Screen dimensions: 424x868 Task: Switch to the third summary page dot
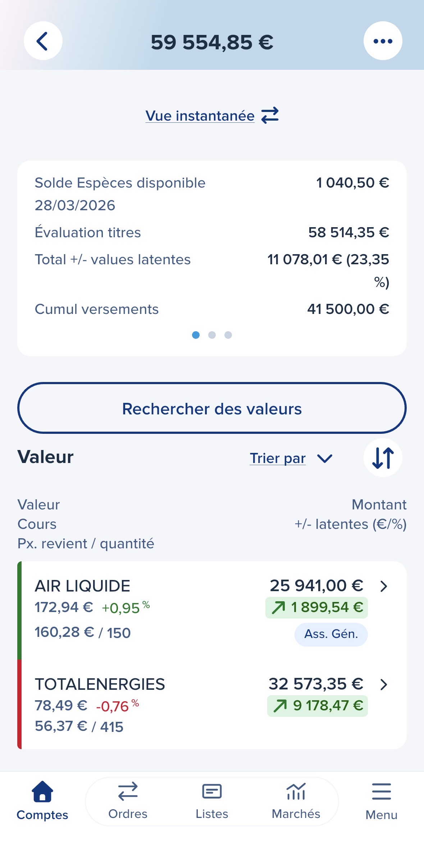coord(228,335)
